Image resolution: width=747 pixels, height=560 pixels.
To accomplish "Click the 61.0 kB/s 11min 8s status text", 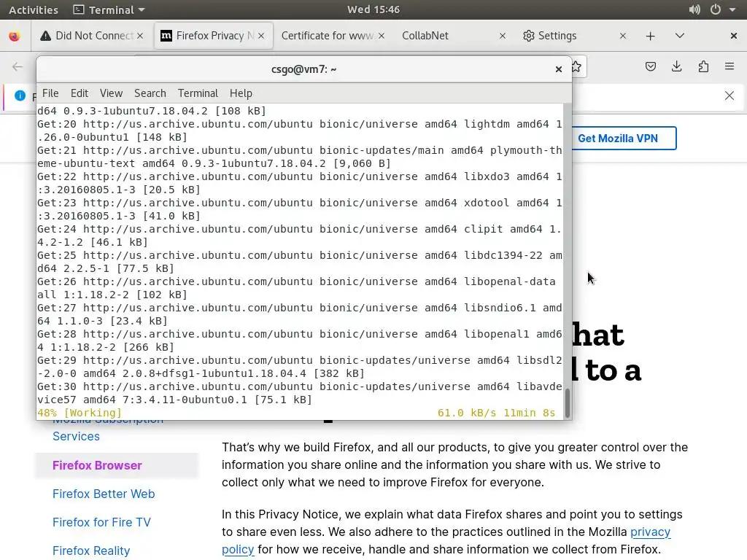I will coord(496,413).
